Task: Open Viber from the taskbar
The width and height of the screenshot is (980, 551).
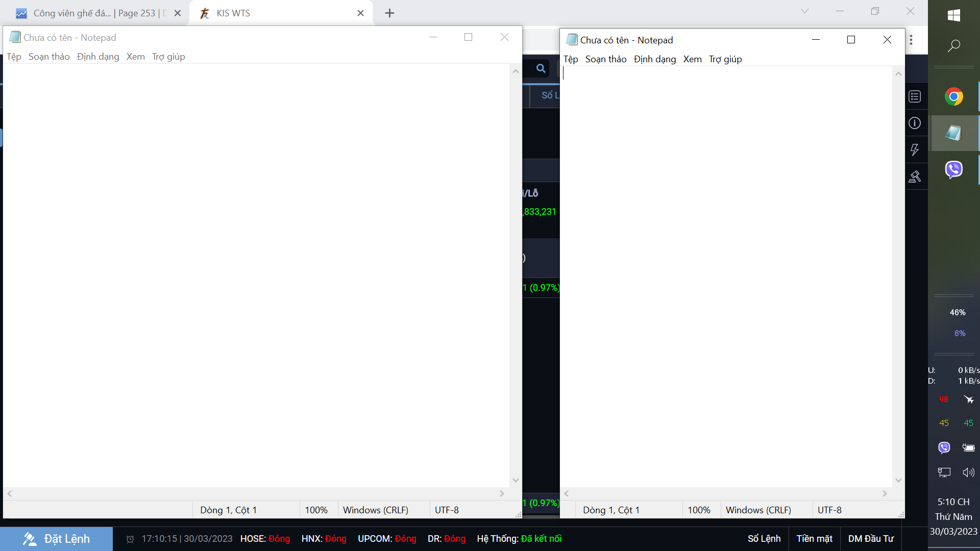Action: [953, 169]
